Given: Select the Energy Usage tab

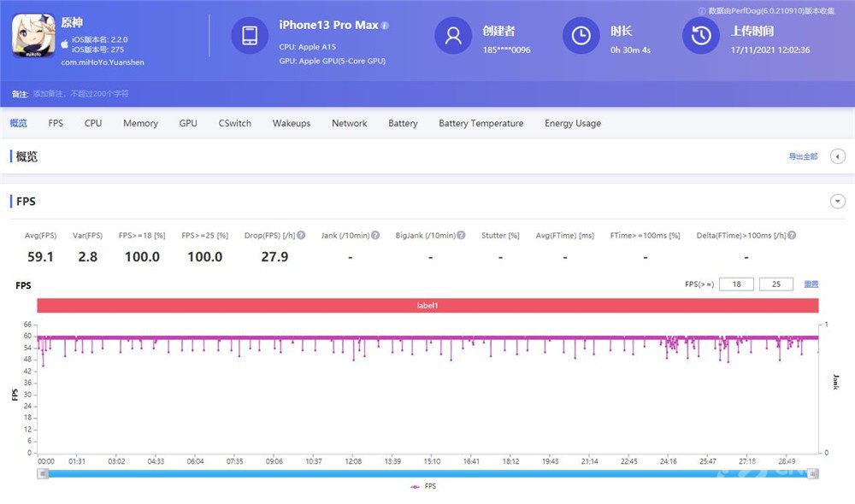Looking at the screenshot, I should pos(572,123).
